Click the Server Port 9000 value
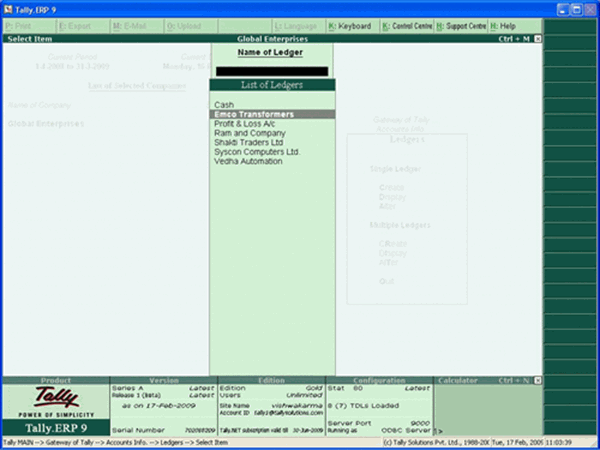Screen dimensions: 600x450 coord(420,423)
